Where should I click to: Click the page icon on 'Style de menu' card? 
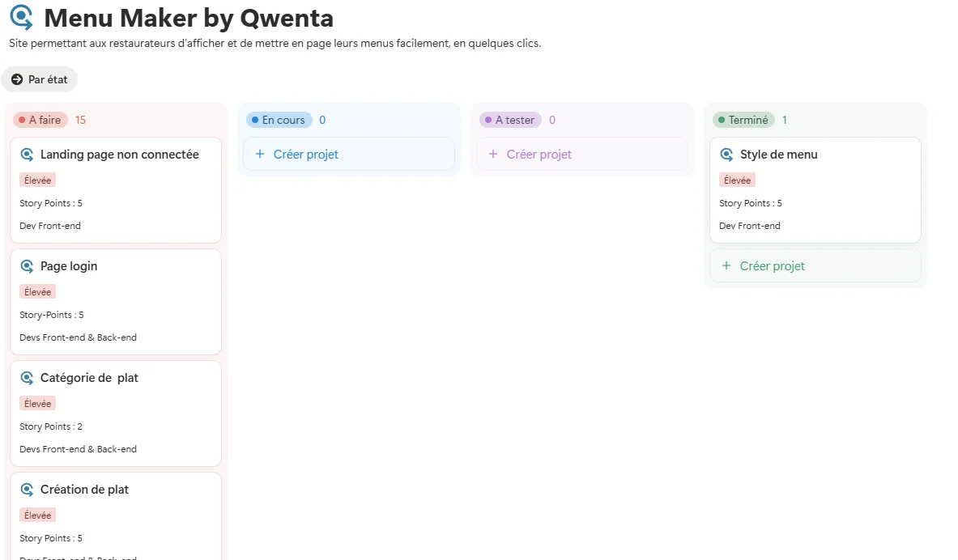pos(726,154)
